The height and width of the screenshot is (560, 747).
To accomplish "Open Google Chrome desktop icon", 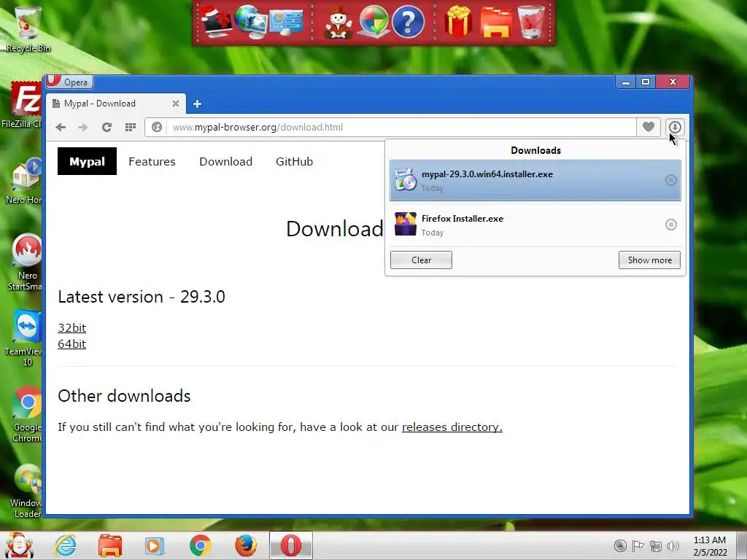I will tap(26, 415).
